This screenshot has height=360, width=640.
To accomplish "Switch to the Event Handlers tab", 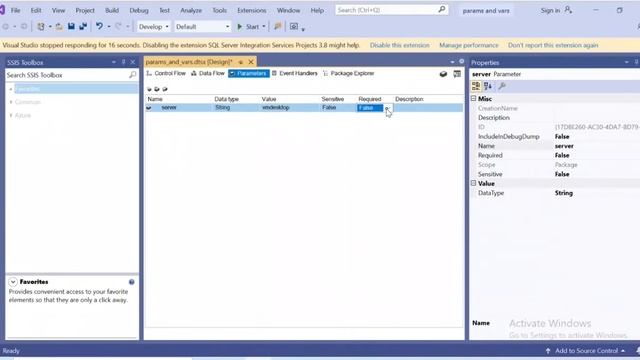I will point(294,73).
